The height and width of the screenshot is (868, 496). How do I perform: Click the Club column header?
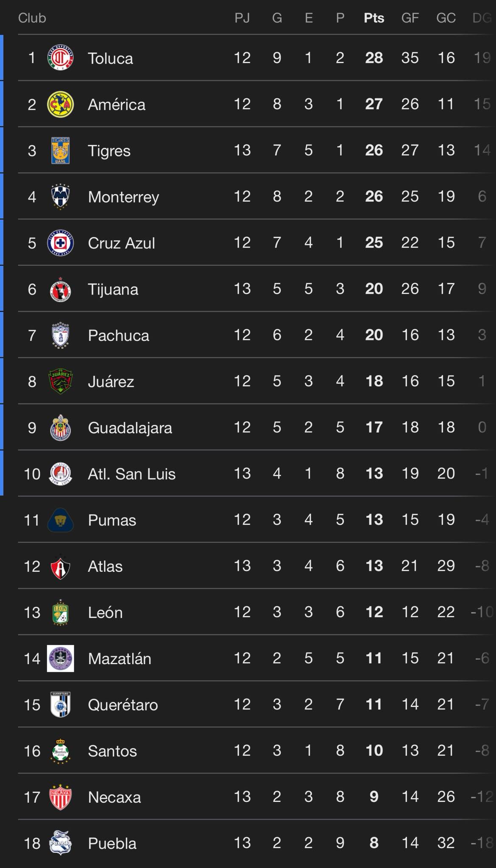click(32, 18)
